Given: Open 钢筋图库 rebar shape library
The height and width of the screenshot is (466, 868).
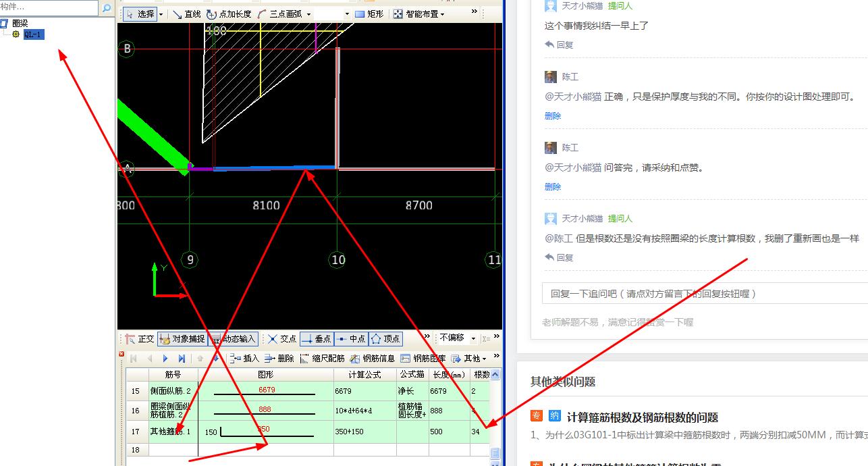Looking at the screenshot, I should pyautogui.click(x=423, y=359).
